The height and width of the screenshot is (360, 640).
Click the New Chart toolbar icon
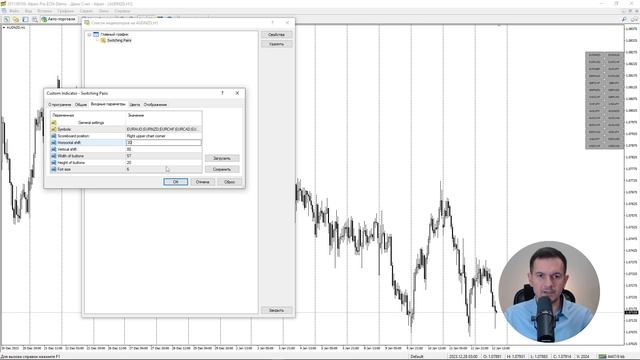click(7, 19)
